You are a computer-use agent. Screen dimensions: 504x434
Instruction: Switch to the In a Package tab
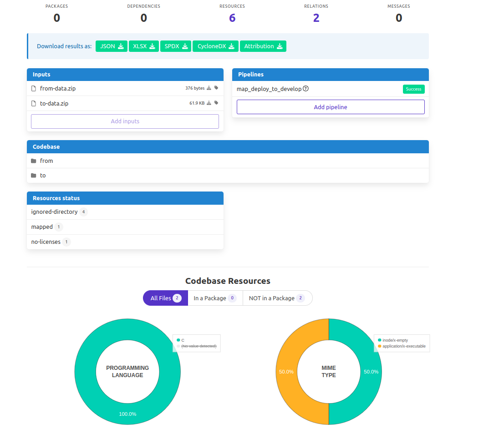click(x=215, y=298)
